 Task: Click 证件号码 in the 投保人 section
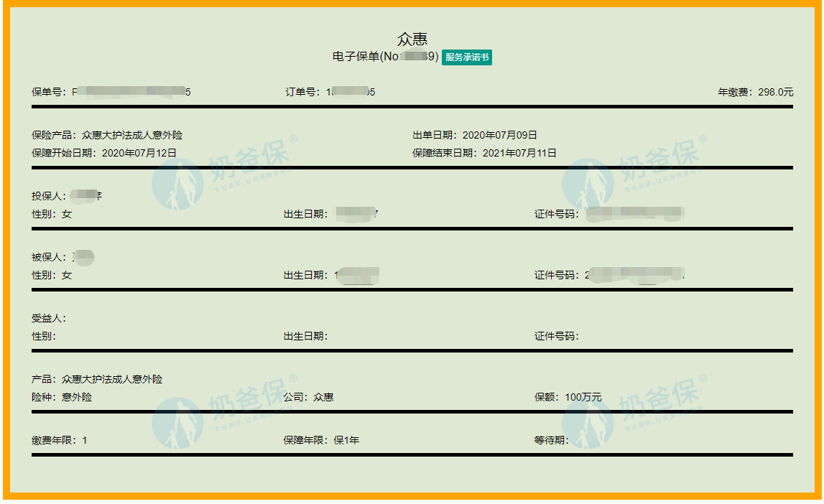click(610, 214)
